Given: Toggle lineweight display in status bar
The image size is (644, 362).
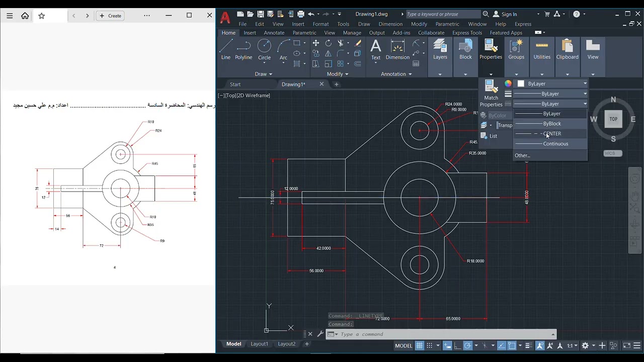Looking at the screenshot, I should pos(529,345).
